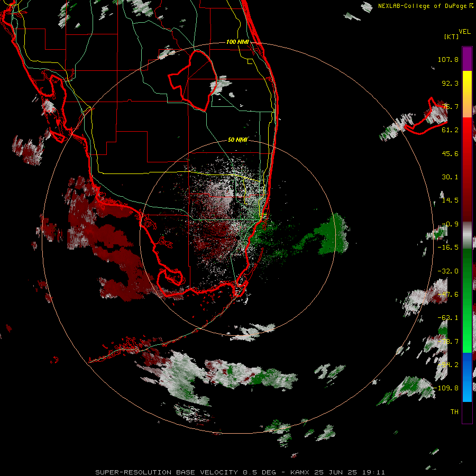Click the 61.2 value on the velocity scale
Viewport: 476px width, 476px height.
click(450, 130)
